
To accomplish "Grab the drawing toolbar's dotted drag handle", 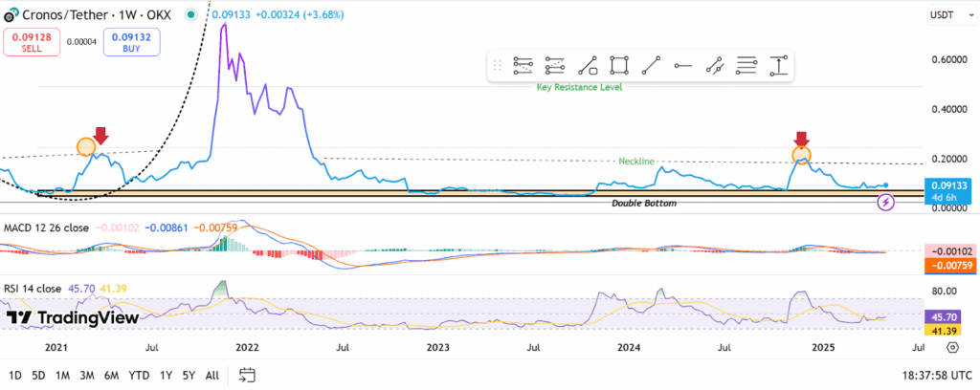I will click(498, 66).
